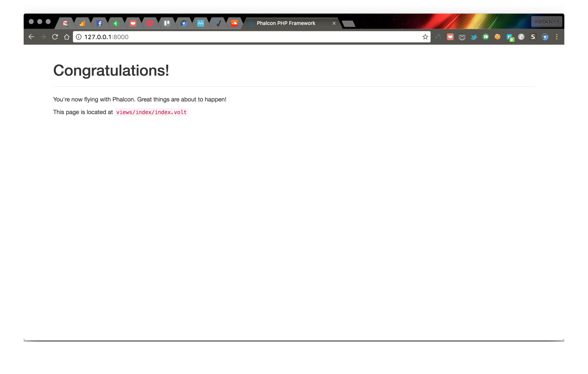
Task: Open the Twitter bird extension
Action: click(474, 37)
